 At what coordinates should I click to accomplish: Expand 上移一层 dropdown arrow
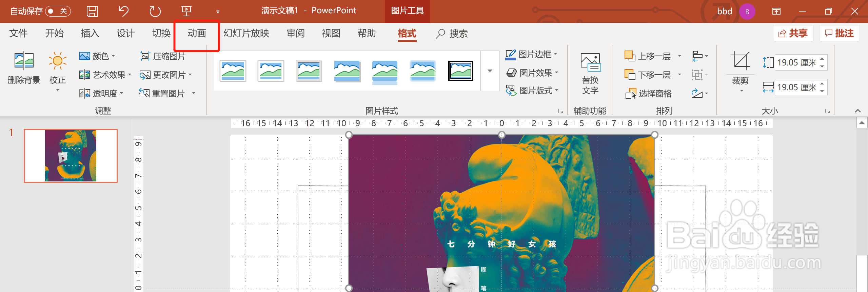click(x=679, y=56)
